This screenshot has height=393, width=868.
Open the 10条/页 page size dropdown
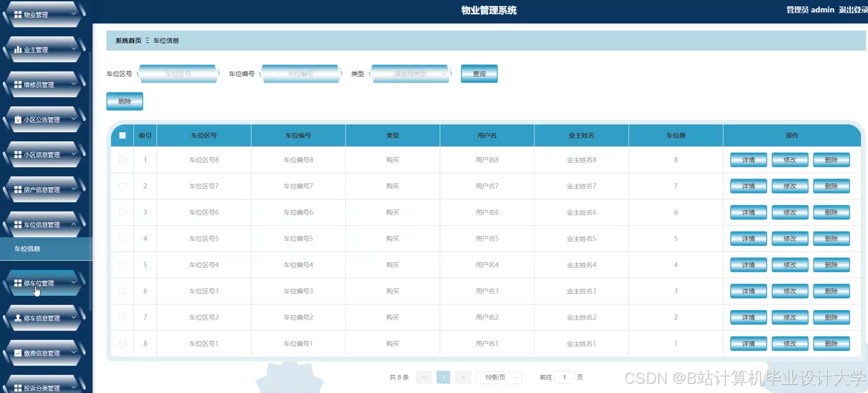(499, 377)
